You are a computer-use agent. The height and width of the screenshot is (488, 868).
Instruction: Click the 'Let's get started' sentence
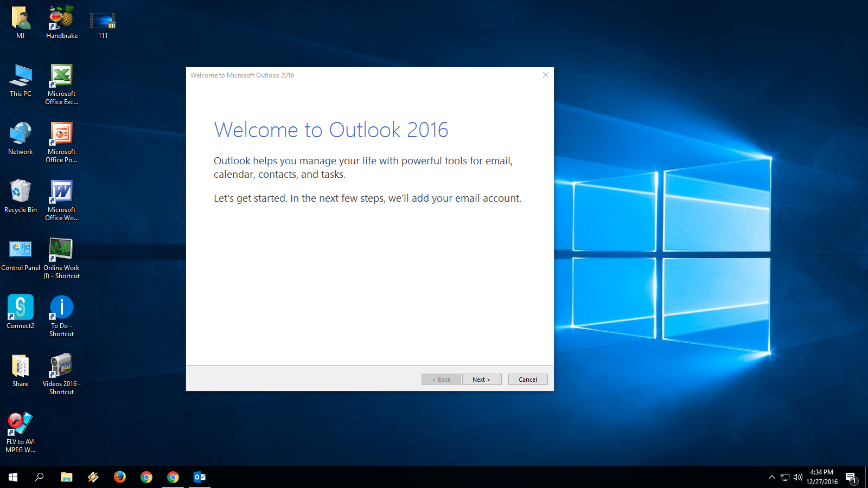pyautogui.click(x=367, y=198)
